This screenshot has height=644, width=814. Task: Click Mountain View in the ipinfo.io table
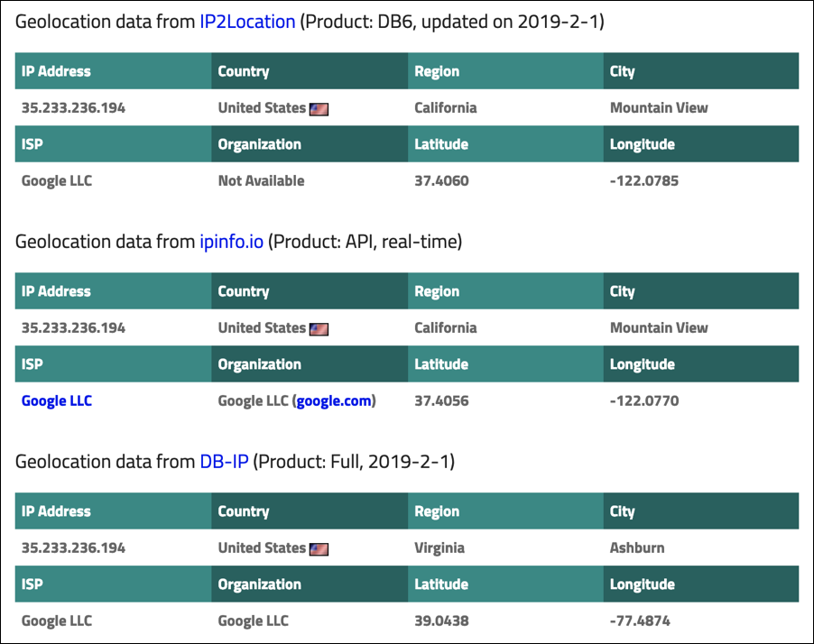click(x=659, y=328)
